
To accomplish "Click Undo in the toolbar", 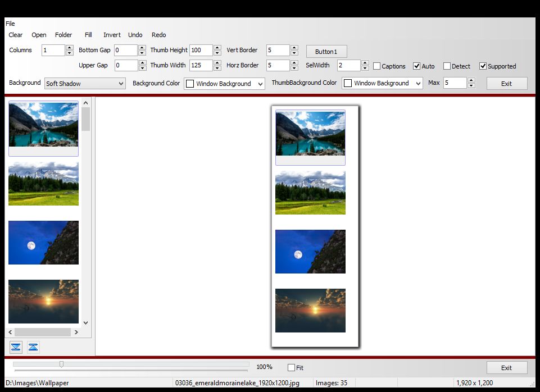I will tap(135, 35).
